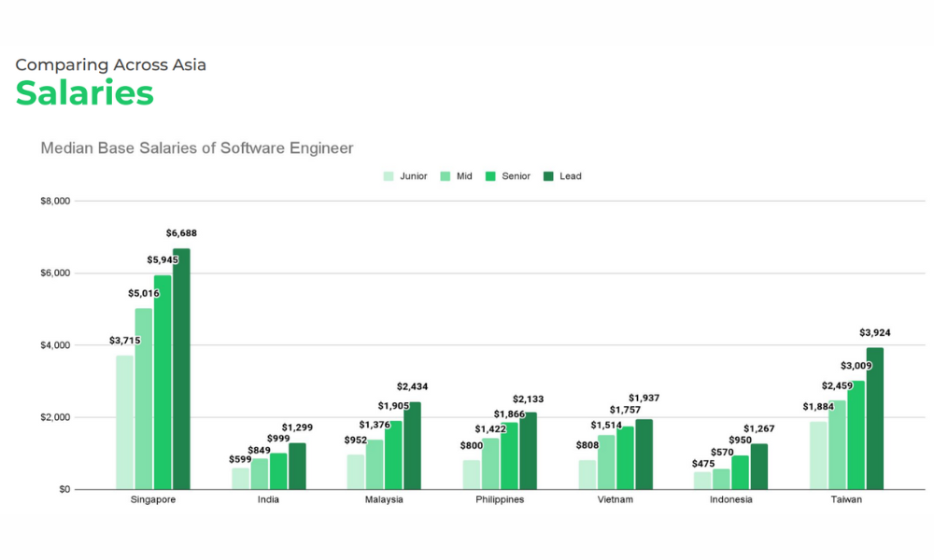Select Singapore's $6,688 Lead bar
This screenshot has width=934, height=560.
point(183,369)
